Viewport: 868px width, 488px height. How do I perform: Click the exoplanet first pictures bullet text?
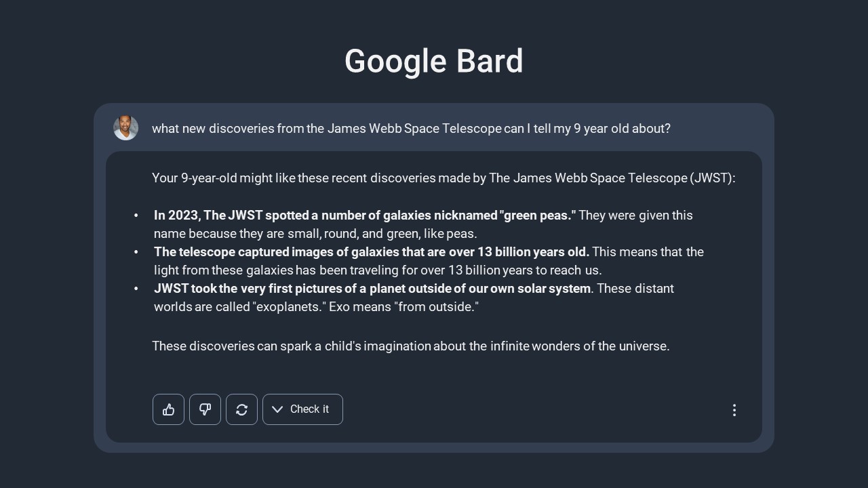coord(414,298)
